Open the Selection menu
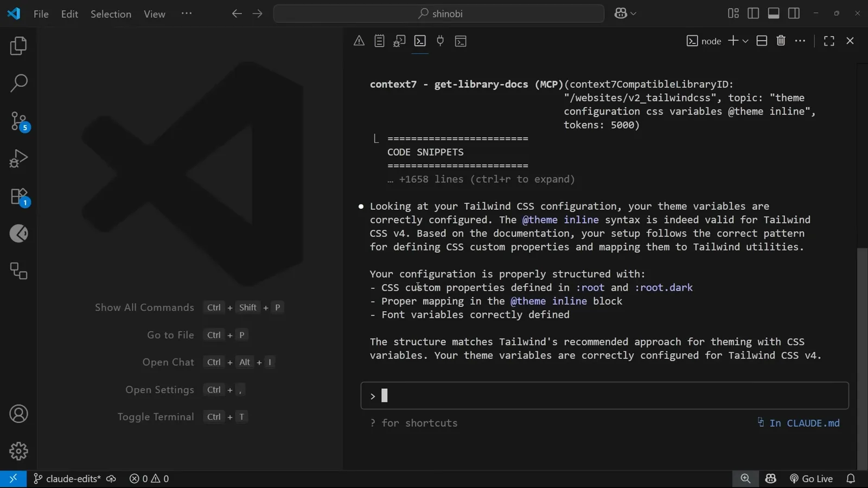The height and width of the screenshot is (488, 868). (x=111, y=14)
